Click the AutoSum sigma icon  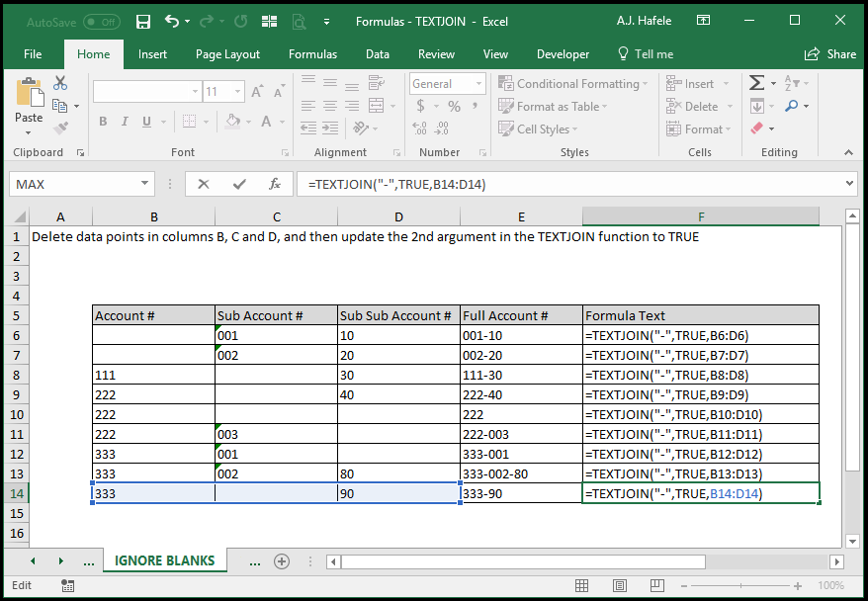(756, 83)
